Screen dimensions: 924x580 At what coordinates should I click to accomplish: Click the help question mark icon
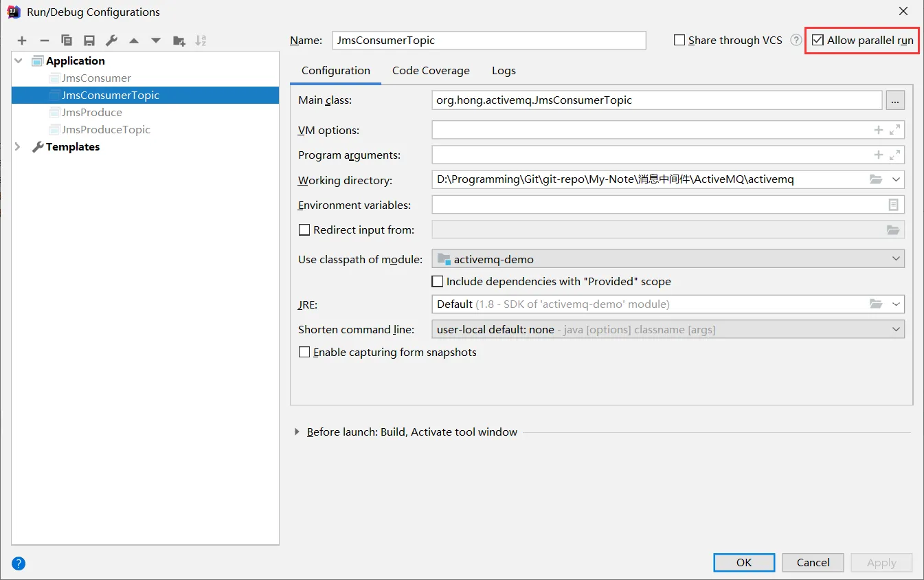pos(19,564)
